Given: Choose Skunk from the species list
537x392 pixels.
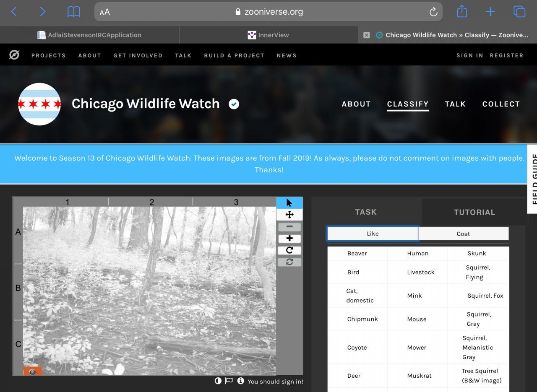Looking at the screenshot, I should tap(478, 253).
